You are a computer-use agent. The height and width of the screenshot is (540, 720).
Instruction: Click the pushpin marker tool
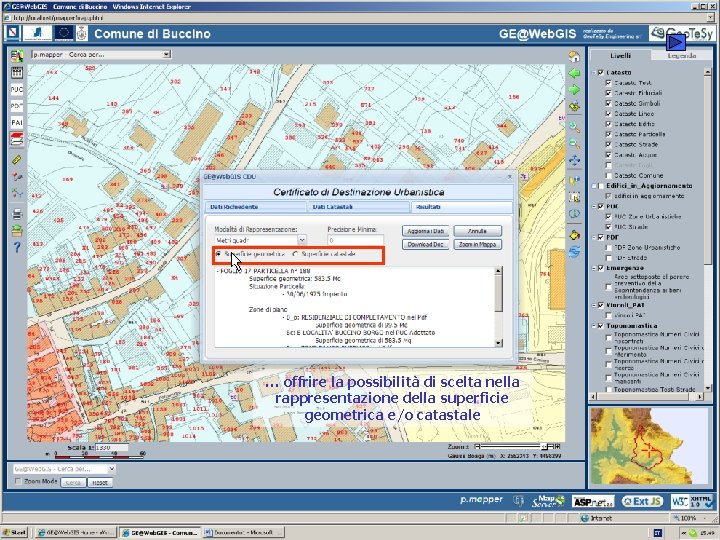[17, 177]
